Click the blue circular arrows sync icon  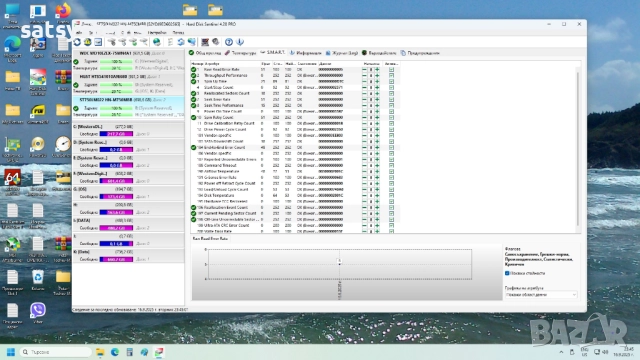point(181,42)
